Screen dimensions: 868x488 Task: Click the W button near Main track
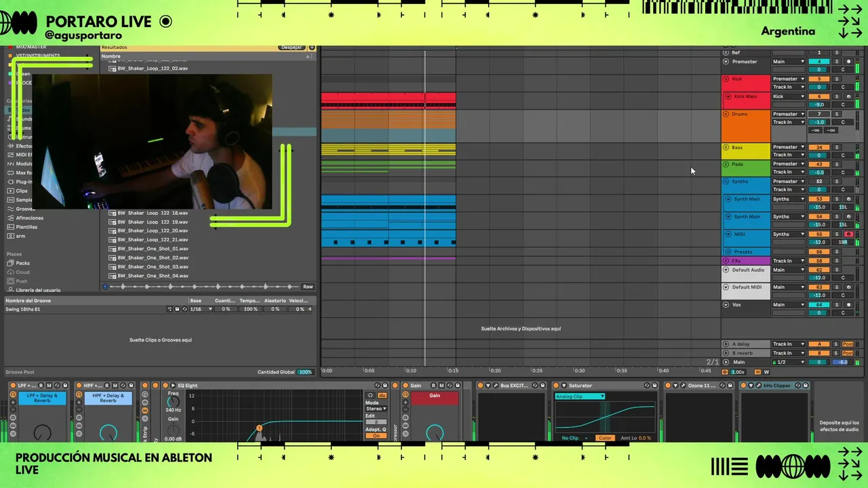click(x=766, y=372)
